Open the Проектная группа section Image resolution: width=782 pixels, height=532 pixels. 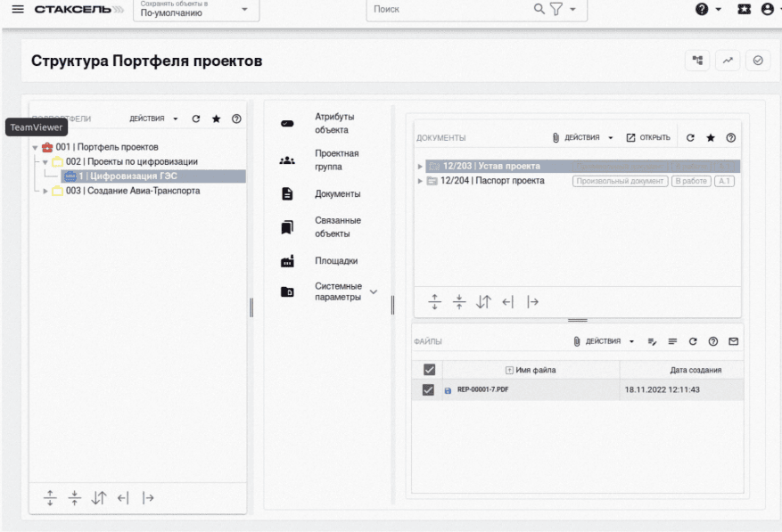pos(336,160)
